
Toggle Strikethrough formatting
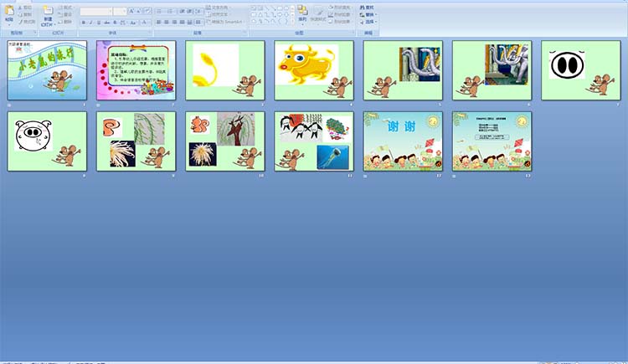tap(106, 23)
